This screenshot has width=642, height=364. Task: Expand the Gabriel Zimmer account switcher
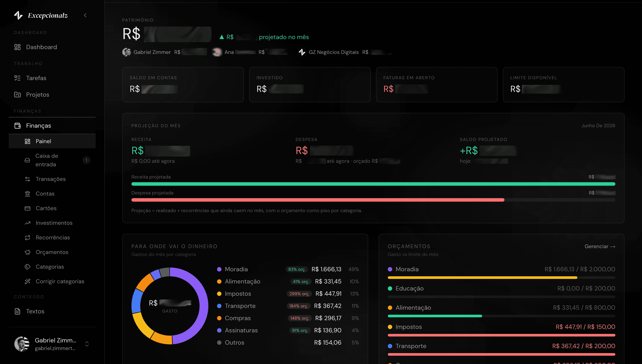point(87,344)
